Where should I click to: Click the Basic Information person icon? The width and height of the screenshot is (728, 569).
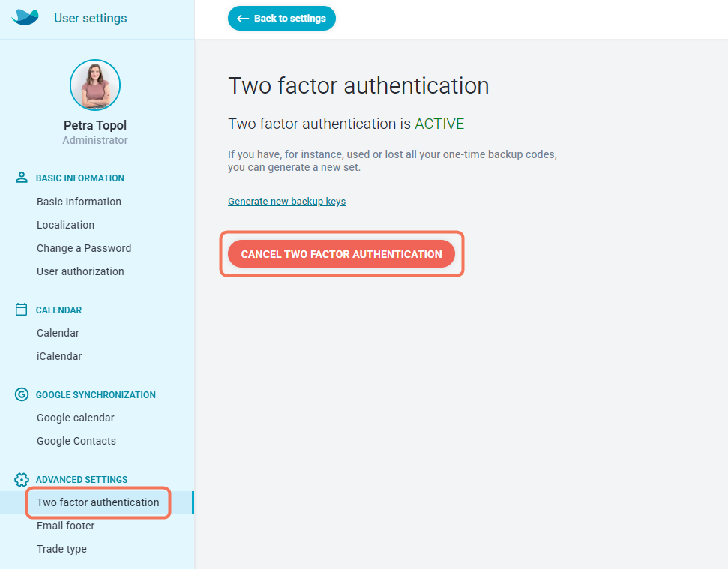(21, 178)
